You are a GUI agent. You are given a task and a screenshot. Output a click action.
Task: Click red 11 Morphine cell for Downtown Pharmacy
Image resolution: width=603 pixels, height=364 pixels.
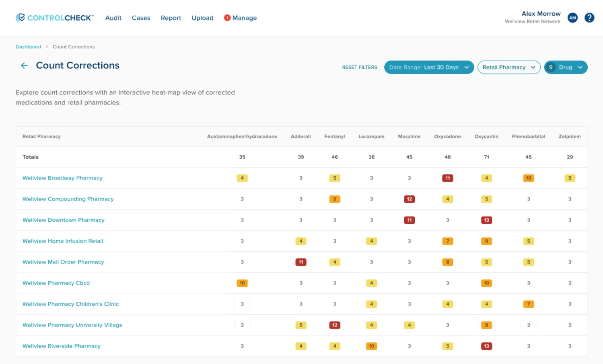pyautogui.click(x=410, y=220)
